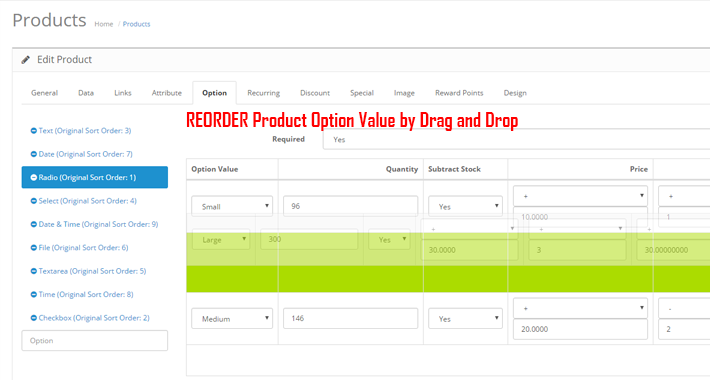Select Textarea (Original Sort Order: 5) option

92,271
